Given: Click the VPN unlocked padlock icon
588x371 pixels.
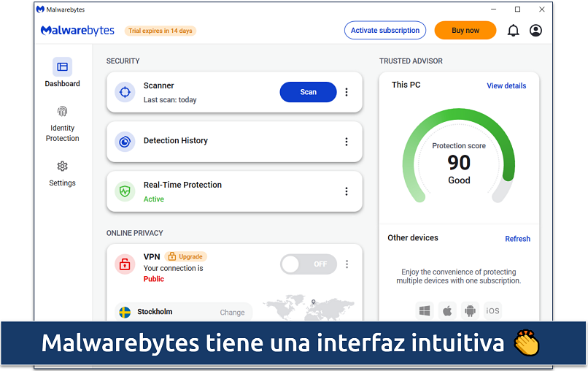Looking at the screenshot, I should [125, 264].
